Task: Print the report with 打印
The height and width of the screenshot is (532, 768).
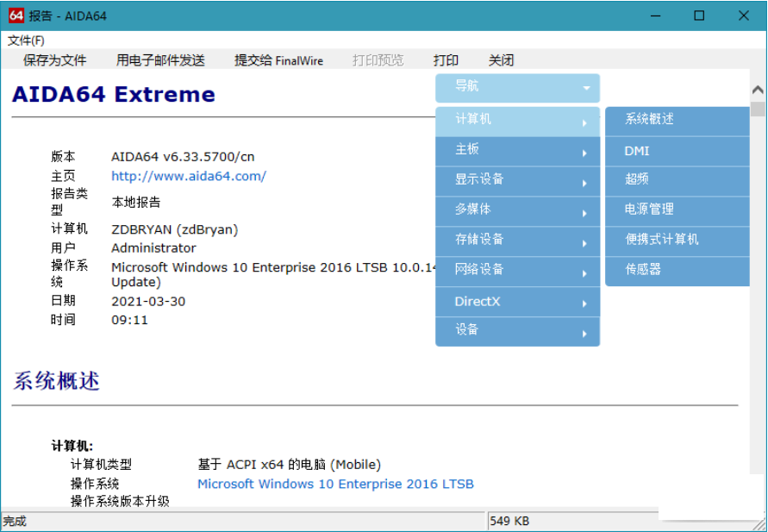Action: coord(446,60)
